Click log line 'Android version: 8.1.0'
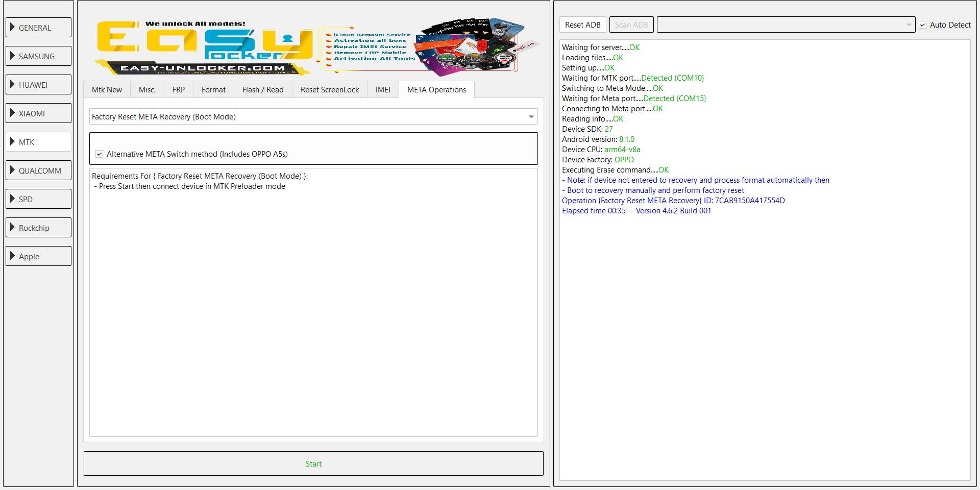Screen dimensions: 980x490 click(x=598, y=139)
